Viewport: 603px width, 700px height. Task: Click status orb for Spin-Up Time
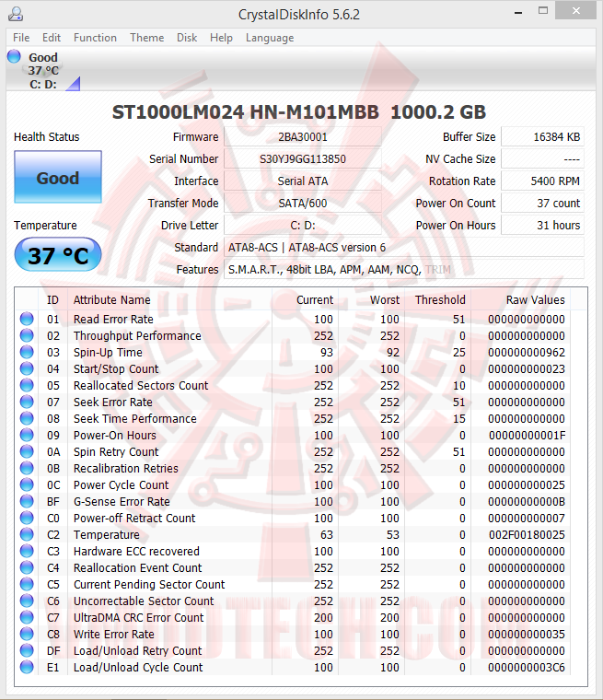click(x=27, y=352)
